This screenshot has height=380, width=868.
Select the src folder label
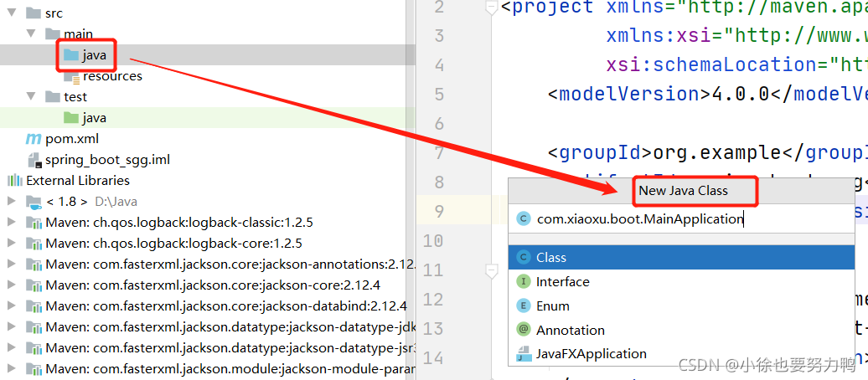coord(54,13)
